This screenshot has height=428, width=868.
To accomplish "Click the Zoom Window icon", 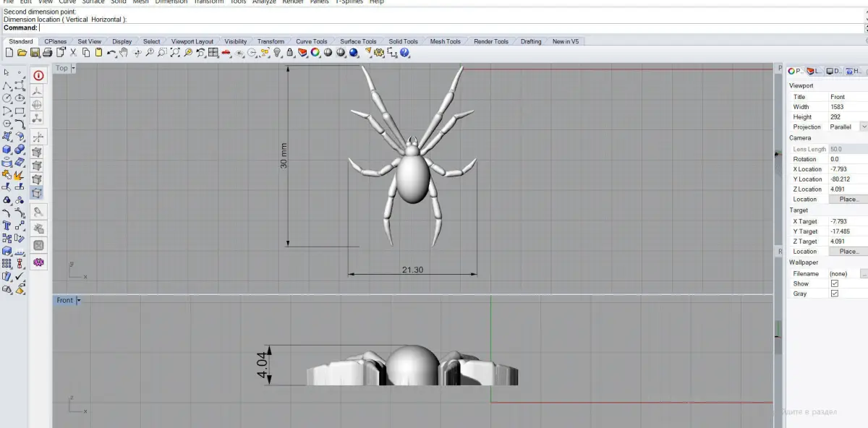I will (162, 53).
